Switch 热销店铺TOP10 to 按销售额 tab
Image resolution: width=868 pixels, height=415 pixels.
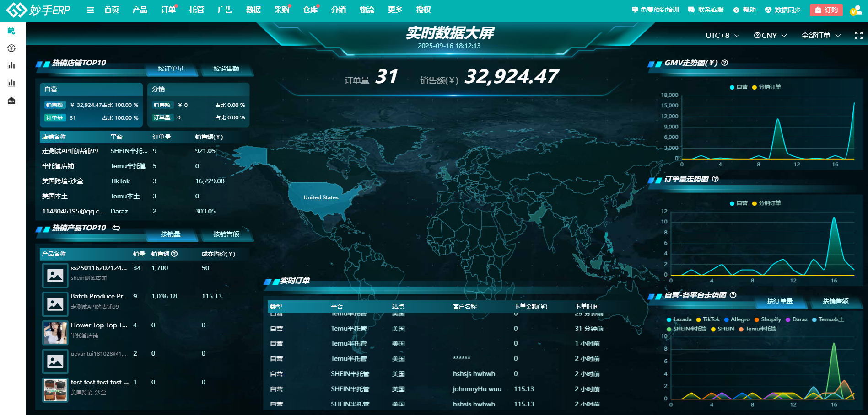tap(226, 69)
